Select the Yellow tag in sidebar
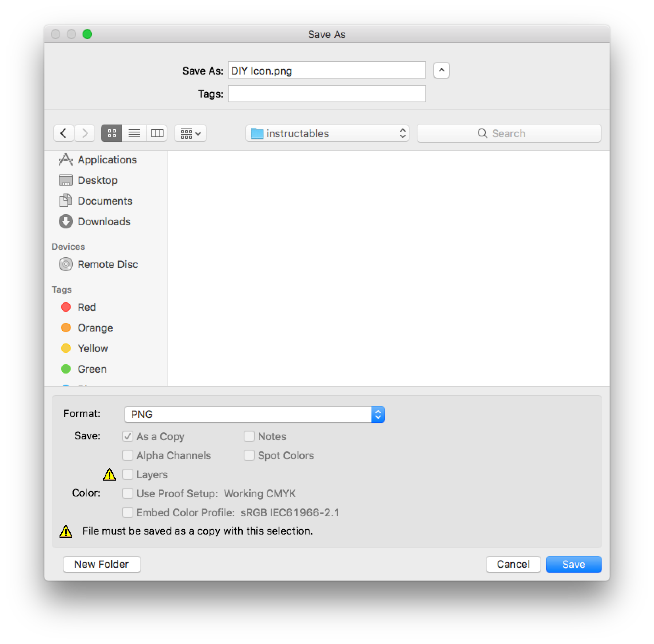Viewport: 654px width, 644px height. (x=92, y=349)
